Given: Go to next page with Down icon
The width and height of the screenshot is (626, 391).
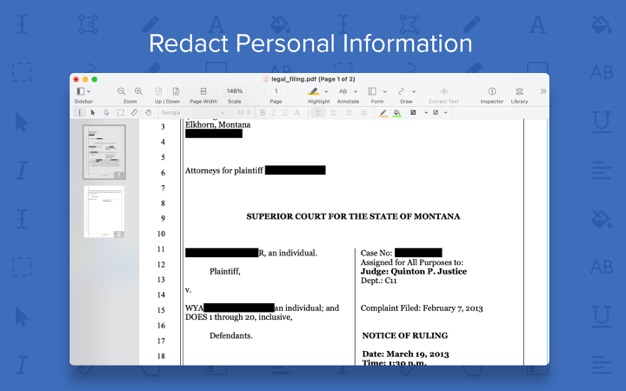Looking at the screenshot, I should (x=176, y=91).
